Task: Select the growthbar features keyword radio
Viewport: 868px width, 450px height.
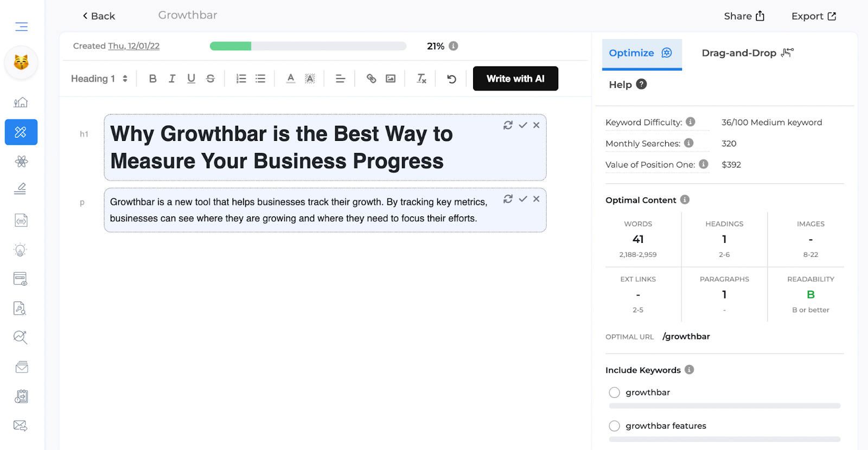Action: [x=614, y=426]
